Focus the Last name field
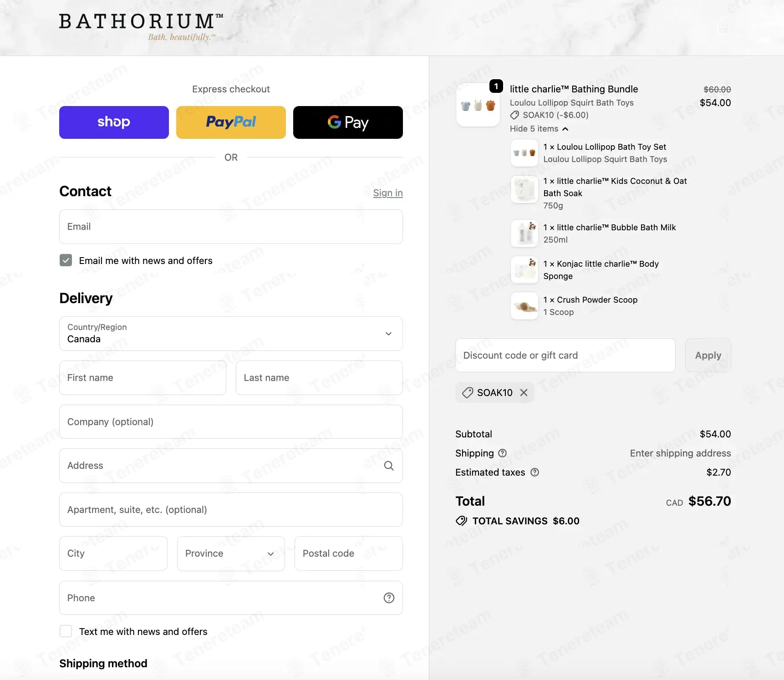The image size is (784, 680). (319, 378)
